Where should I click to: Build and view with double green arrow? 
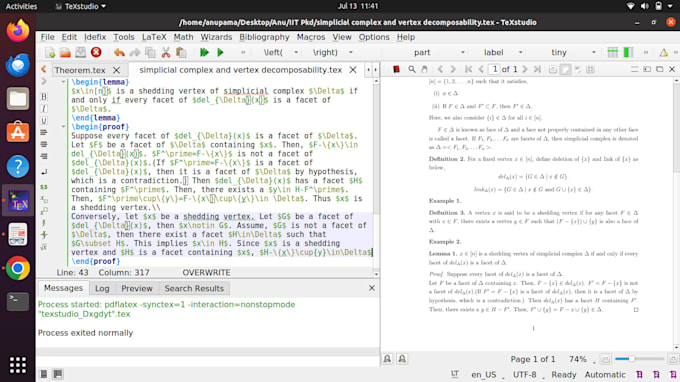[x=204, y=52]
